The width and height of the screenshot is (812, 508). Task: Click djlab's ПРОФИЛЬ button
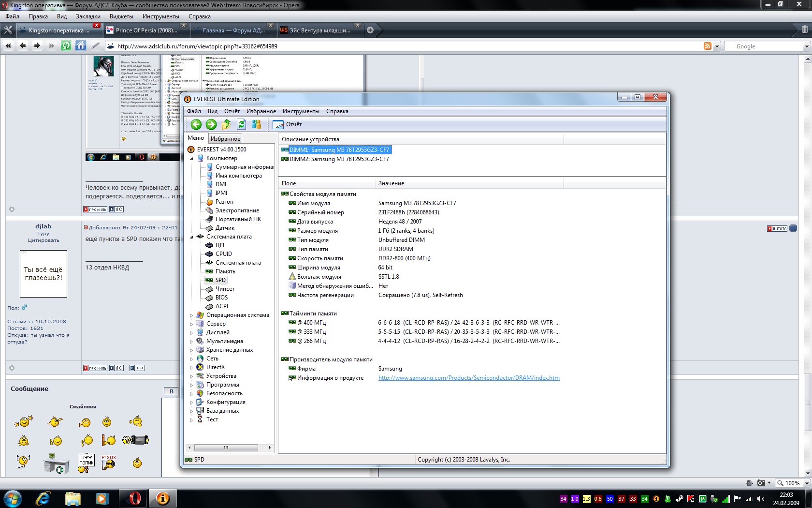point(95,368)
